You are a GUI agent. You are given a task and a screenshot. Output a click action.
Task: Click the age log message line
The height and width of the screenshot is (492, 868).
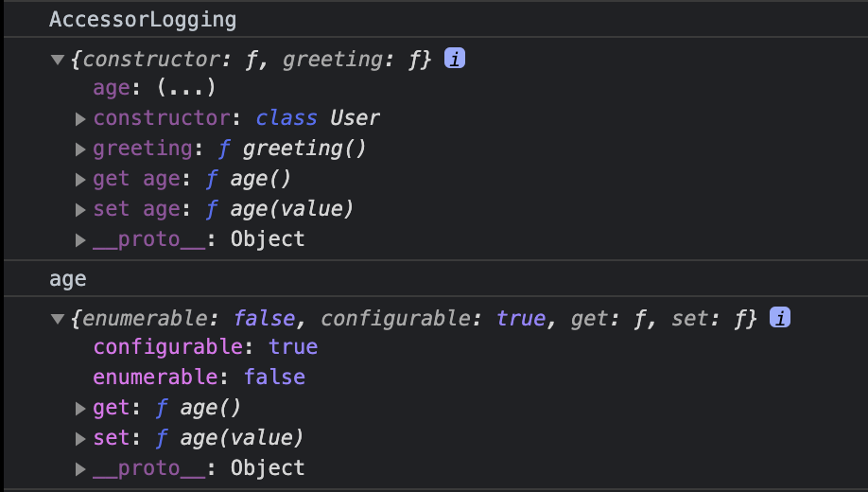tap(67, 279)
